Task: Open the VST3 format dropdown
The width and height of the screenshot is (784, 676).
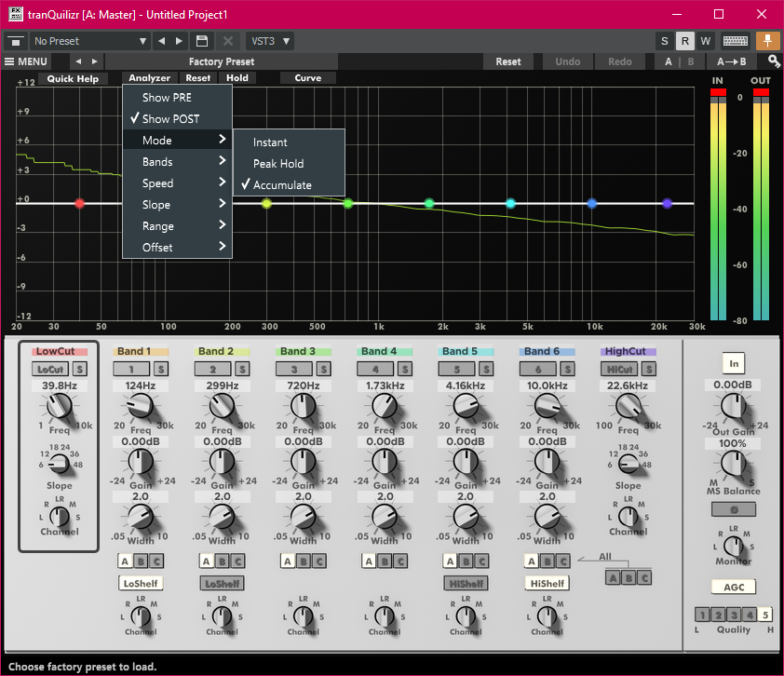Action: [270, 41]
